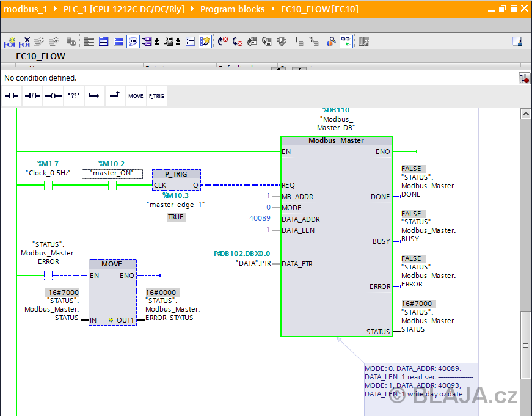Click the FC10_FLOW block title

(x=40, y=56)
